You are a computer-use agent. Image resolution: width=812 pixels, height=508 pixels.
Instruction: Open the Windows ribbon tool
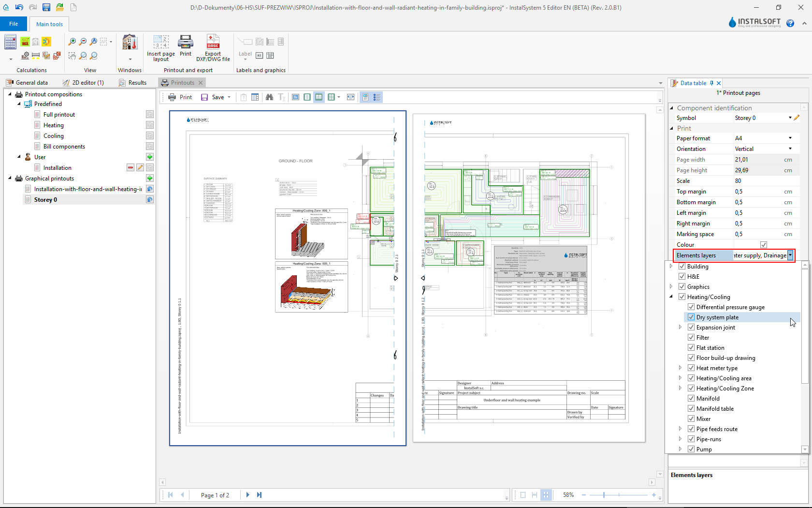(130, 44)
